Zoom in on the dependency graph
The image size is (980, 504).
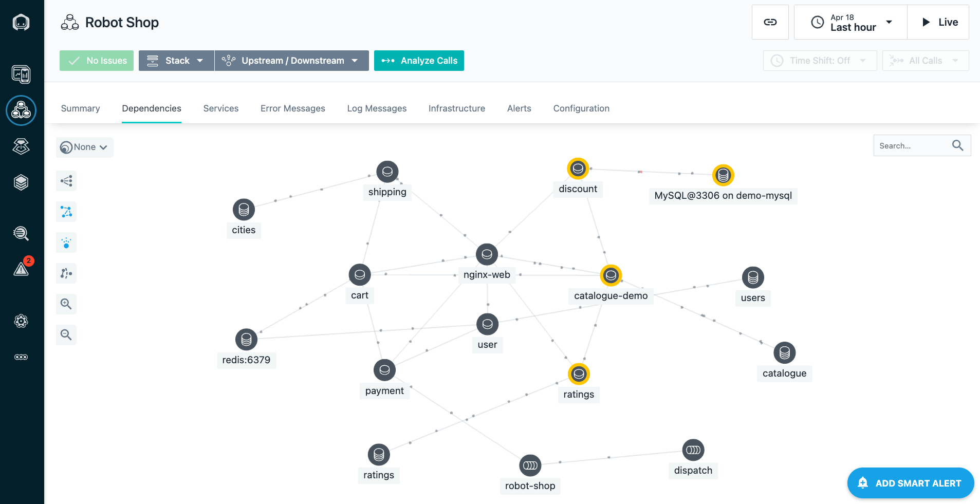click(x=66, y=304)
